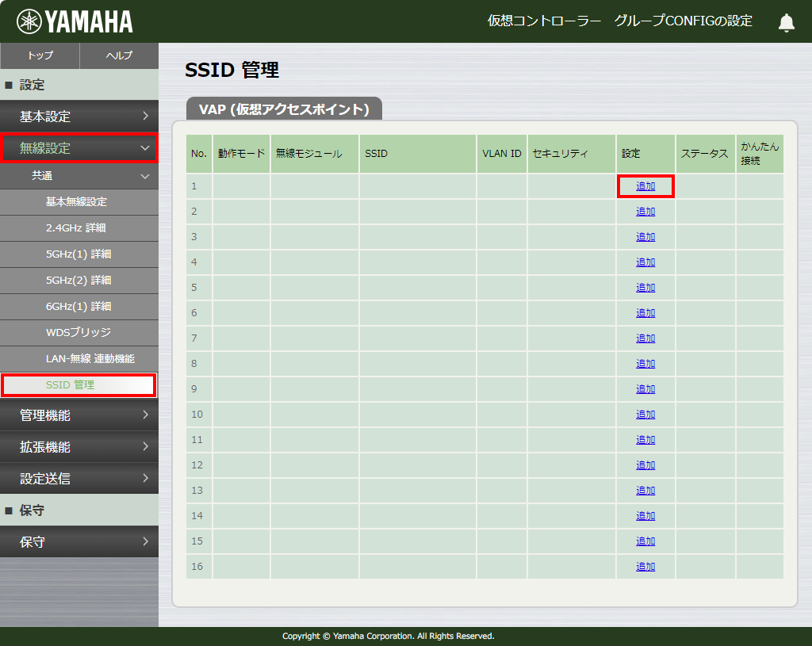The image size is (812, 646).
Task: Open the ヘルプ tab
Action: click(119, 55)
